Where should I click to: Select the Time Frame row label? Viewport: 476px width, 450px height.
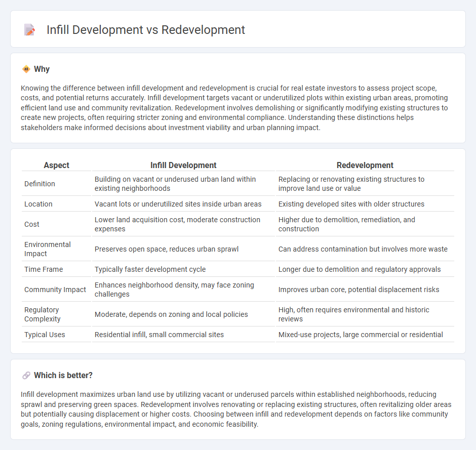(x=44, y=269)
